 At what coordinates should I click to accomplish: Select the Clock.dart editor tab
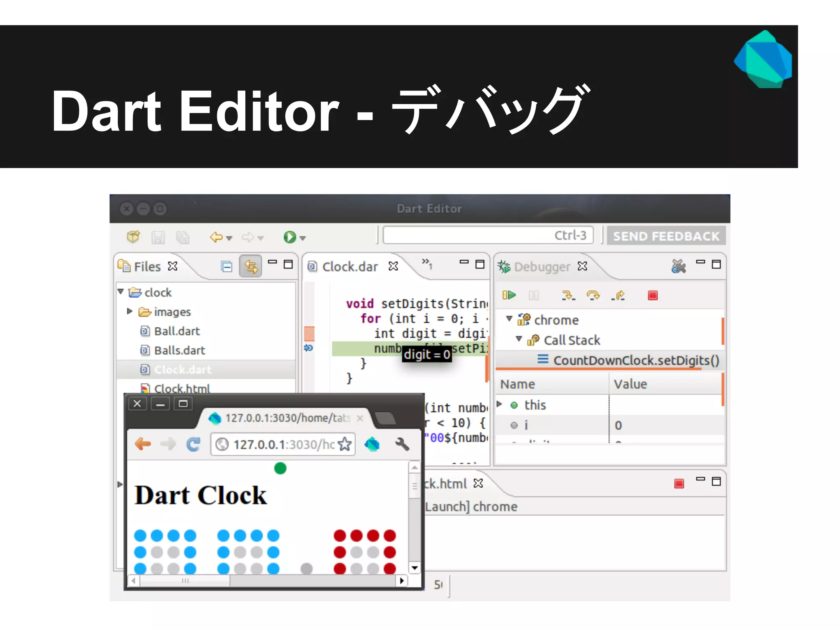click(344, 267)
